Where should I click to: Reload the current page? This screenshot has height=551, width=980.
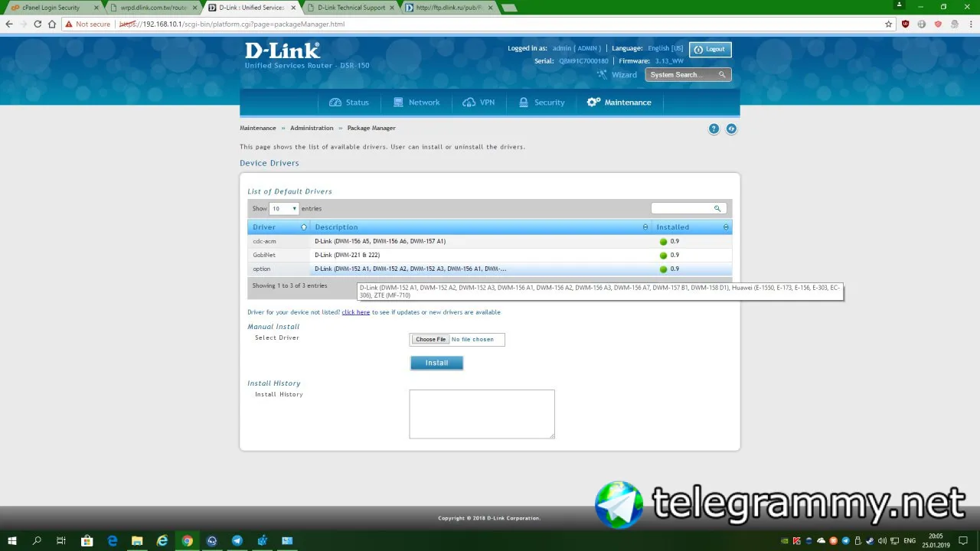[x=38, y=24]
